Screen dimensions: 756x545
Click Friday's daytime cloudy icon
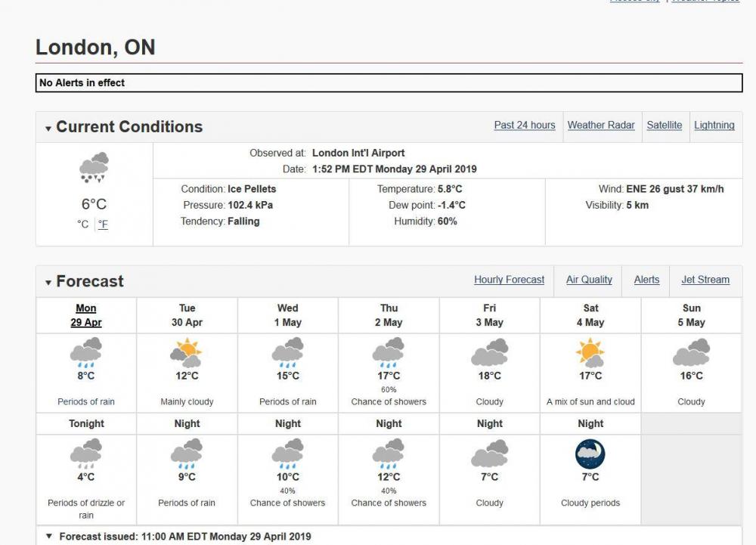[x=489, y=353]
